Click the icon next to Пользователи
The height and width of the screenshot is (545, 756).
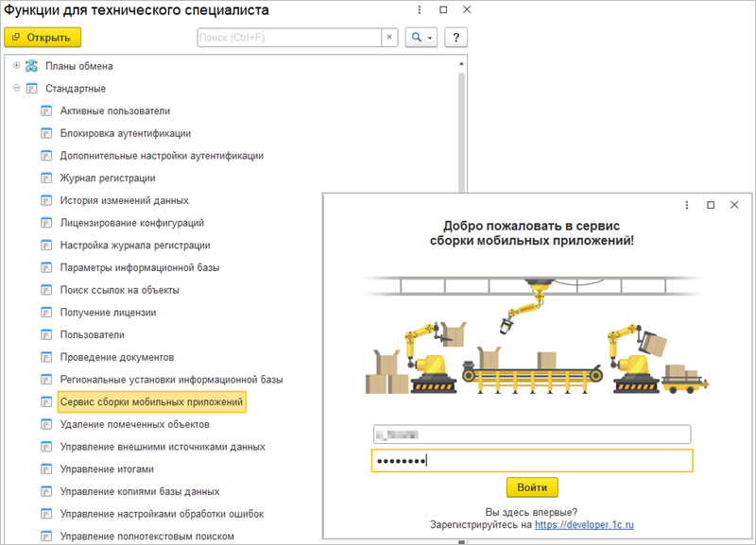pyautogui.click(x=45, y=335)
